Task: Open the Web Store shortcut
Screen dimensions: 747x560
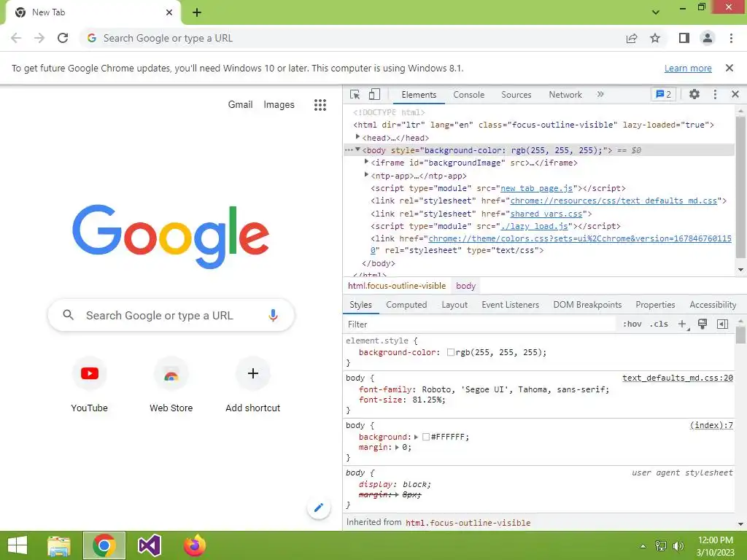Action: tap(171, 385)
